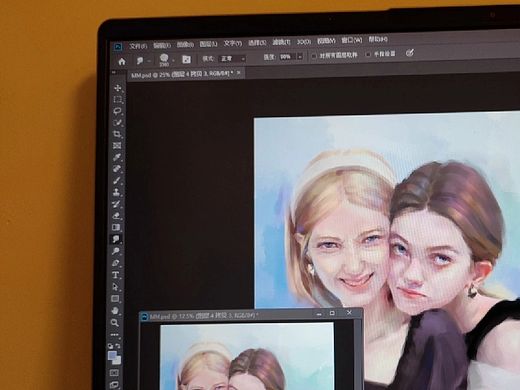Click the pressure-for-size icon in options bar

[x=410, y=53]
